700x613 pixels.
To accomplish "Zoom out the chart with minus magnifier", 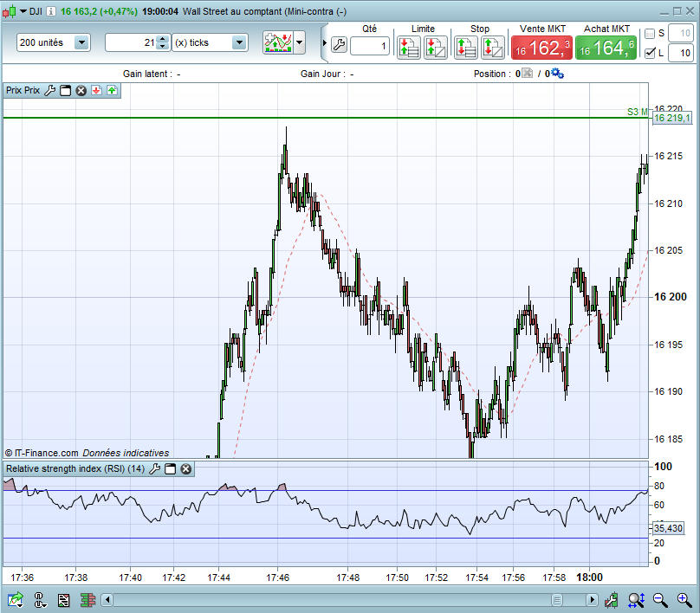I will click(x=660, y=600).
